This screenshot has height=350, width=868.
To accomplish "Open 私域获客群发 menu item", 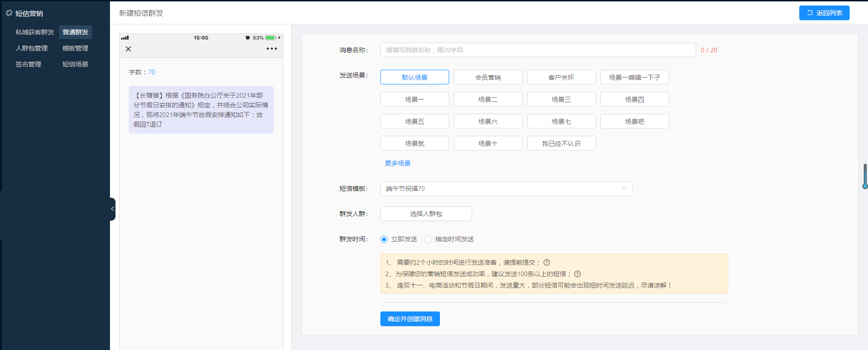I will click(35, 32).
